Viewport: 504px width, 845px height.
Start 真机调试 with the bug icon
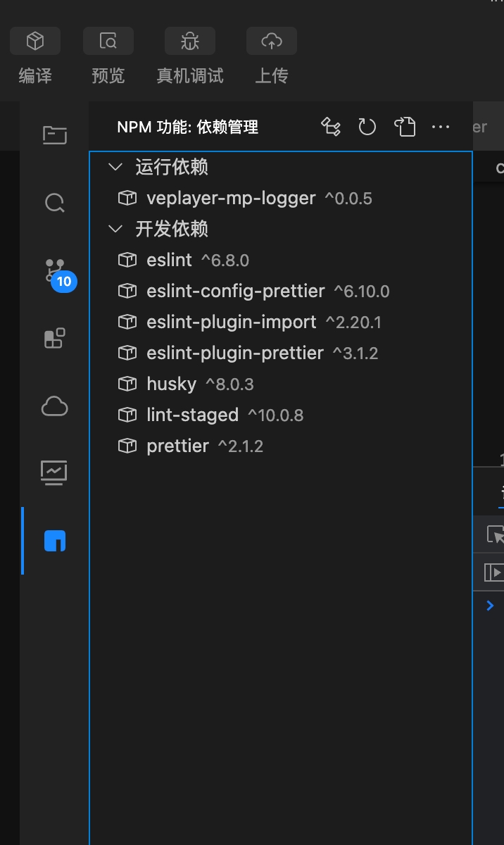tap(190, 42)
